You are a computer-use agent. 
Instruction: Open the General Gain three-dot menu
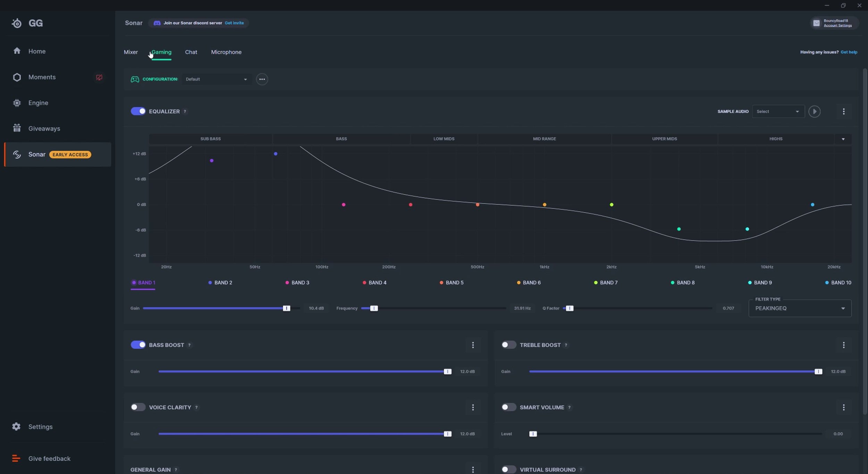(473, 469)
